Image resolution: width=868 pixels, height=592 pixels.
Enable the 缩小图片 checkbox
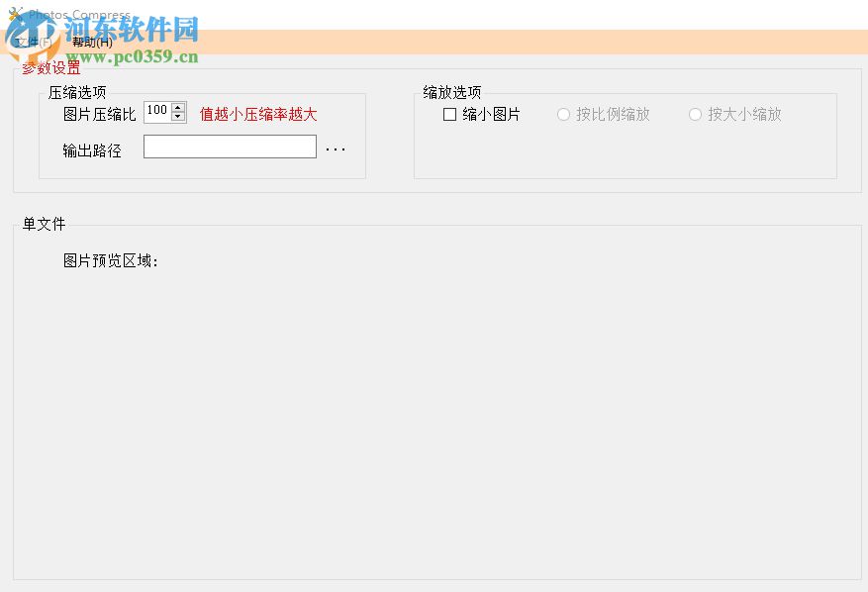[450, 114]
